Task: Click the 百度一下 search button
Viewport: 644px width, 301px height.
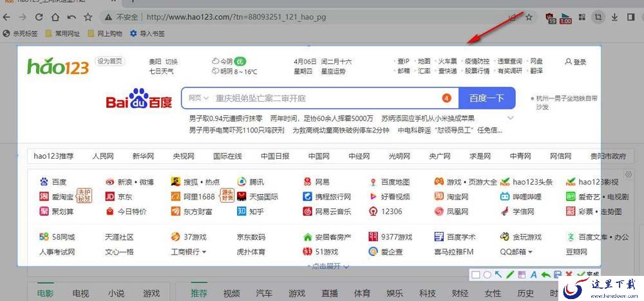Action: tap(487, 98)
